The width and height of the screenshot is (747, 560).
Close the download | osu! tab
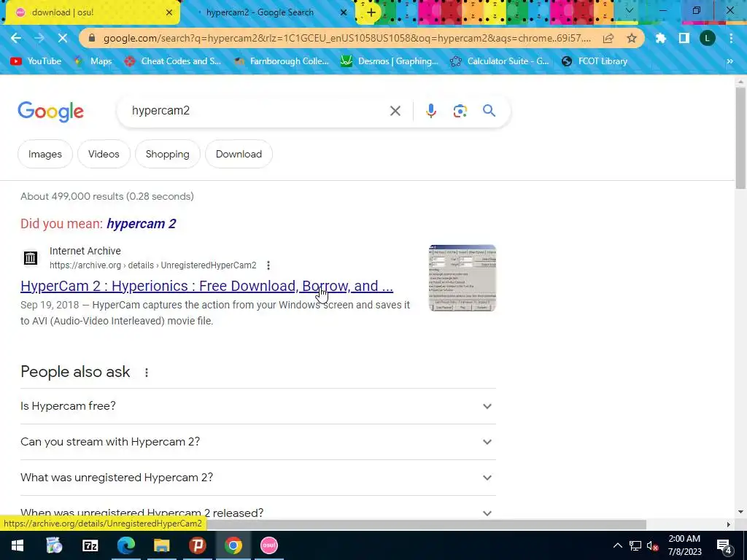(x=169, y=12)
